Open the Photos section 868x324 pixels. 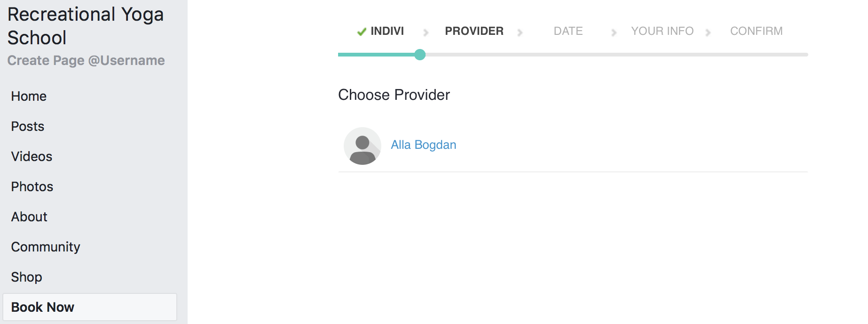32,186
